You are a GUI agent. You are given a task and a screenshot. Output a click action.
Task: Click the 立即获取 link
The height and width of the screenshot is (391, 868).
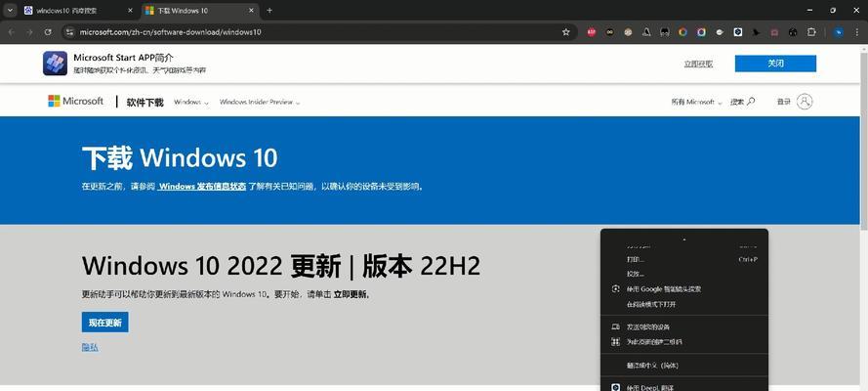point(698,65)
